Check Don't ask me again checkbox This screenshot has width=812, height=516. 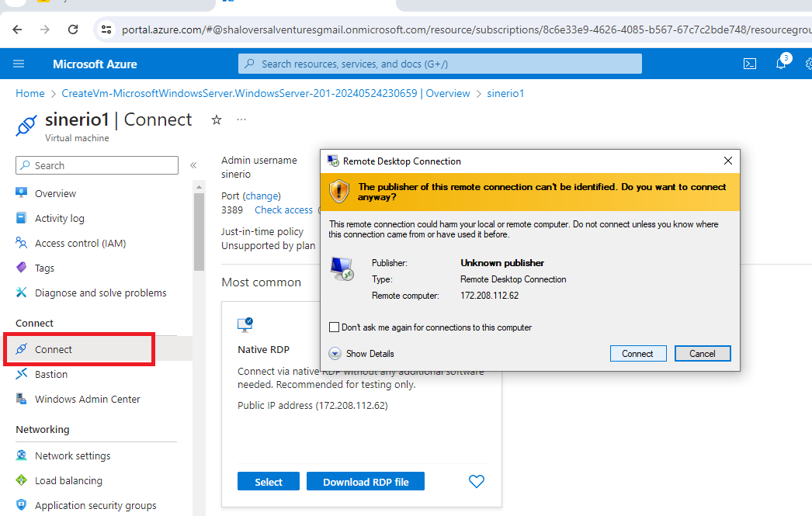(x=334, y=327)
